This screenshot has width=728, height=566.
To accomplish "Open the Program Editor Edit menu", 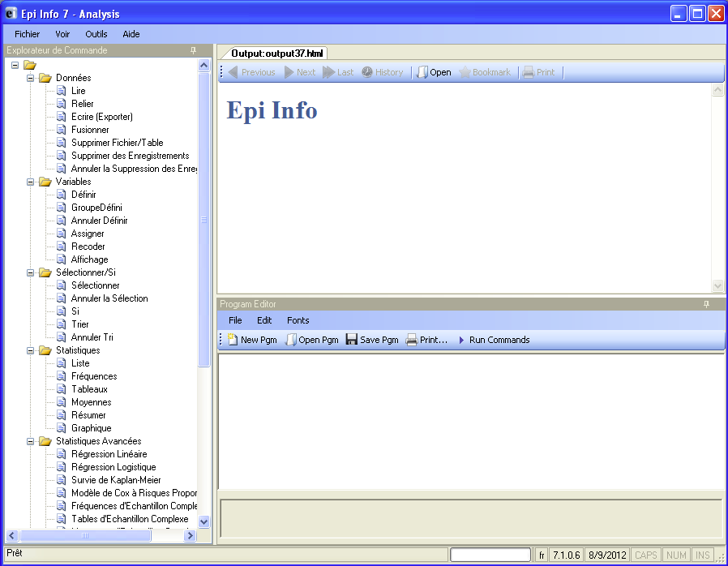I will (x=264, y=320).
